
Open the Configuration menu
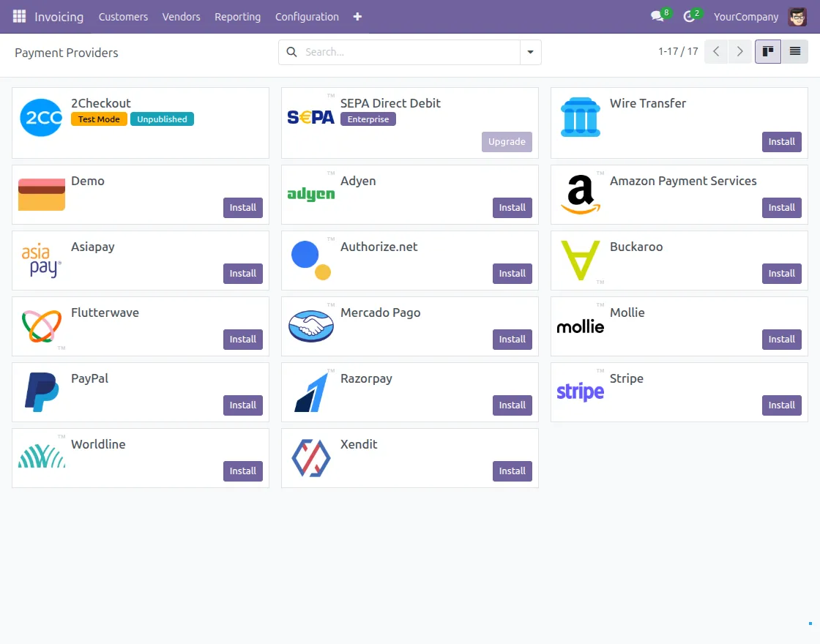[x=307, y=16]
